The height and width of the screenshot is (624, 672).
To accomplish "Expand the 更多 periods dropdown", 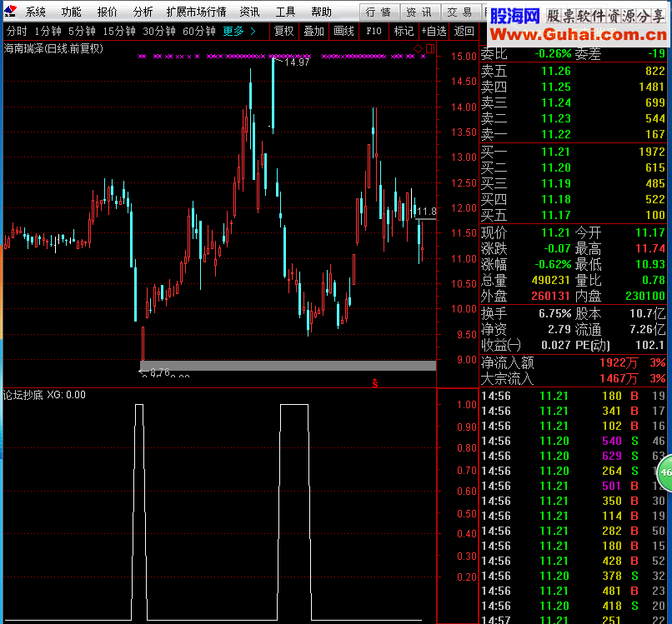I will click(x=238, y=32).
